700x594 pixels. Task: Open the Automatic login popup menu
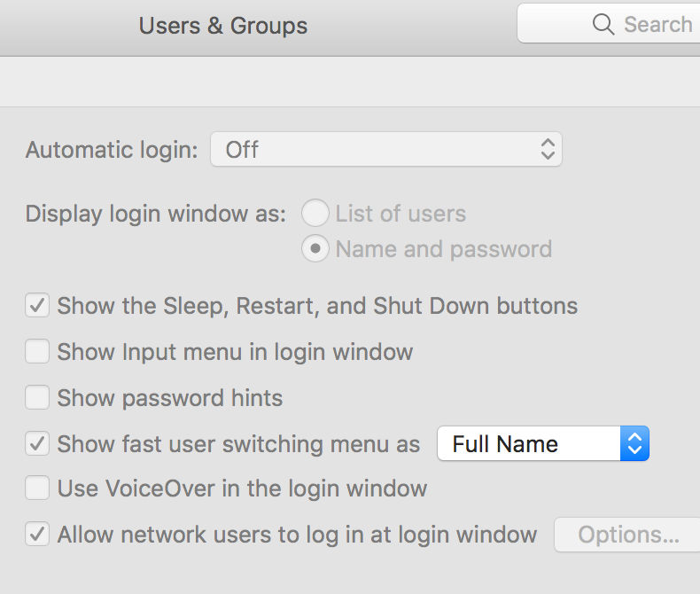[x=385, y=149]
